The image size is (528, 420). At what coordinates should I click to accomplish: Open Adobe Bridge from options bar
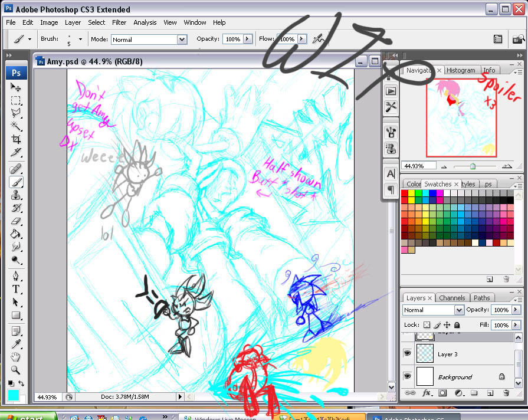coord(517,40)
